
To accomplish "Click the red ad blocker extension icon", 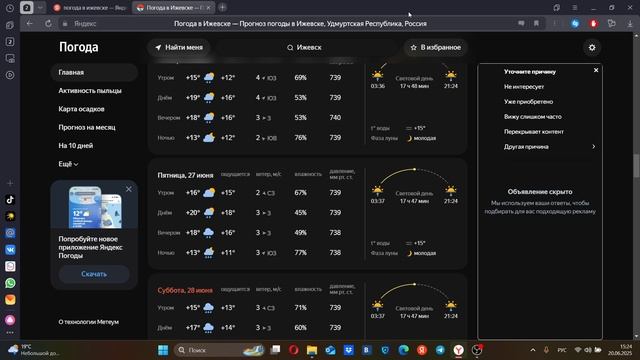I will (593, 24).
